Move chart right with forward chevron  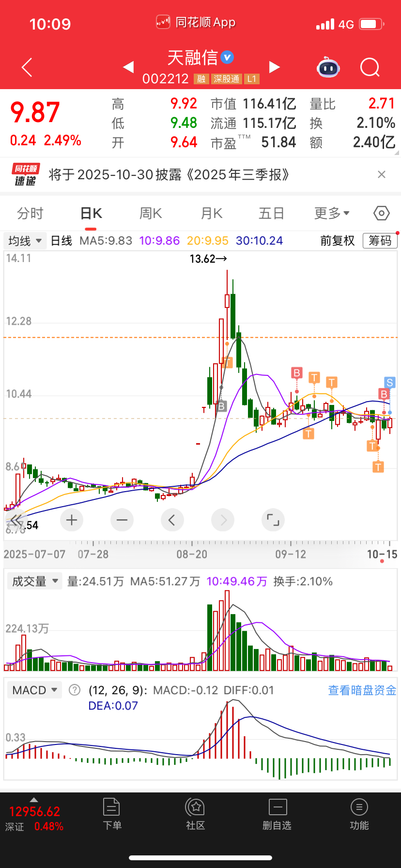coord(223,520)
